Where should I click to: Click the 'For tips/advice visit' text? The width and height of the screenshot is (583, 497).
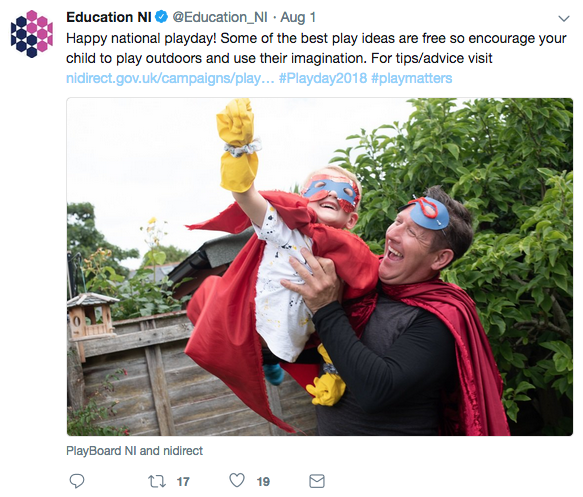(432, 58)
